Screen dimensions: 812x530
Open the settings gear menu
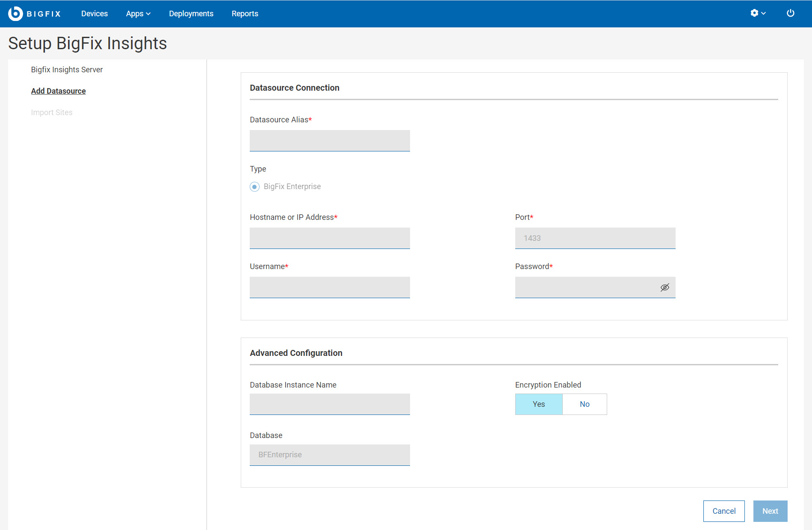coord(758,13)
